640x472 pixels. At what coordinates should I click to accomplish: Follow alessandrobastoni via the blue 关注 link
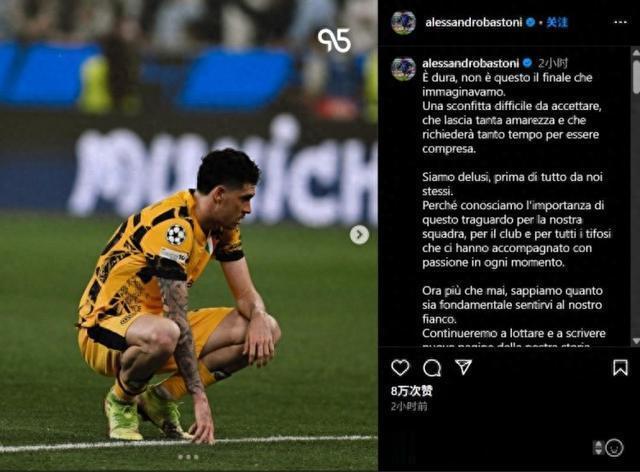(557, 22)
